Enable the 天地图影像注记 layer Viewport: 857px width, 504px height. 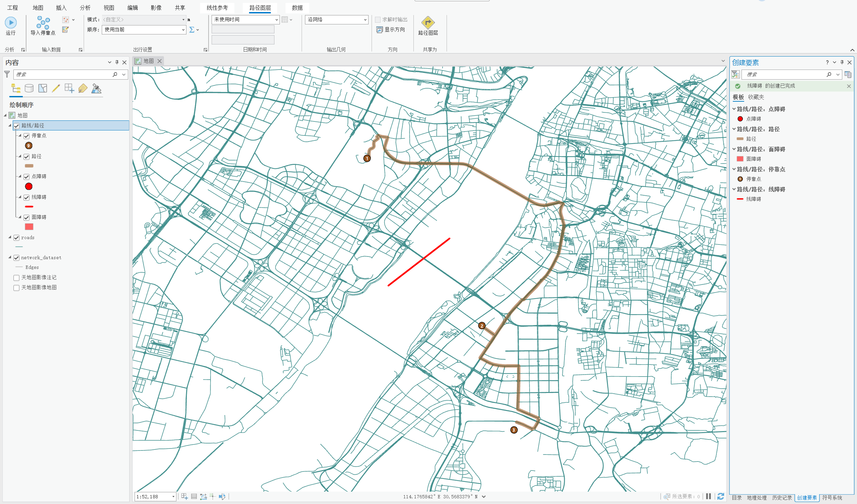coord(16,278)
